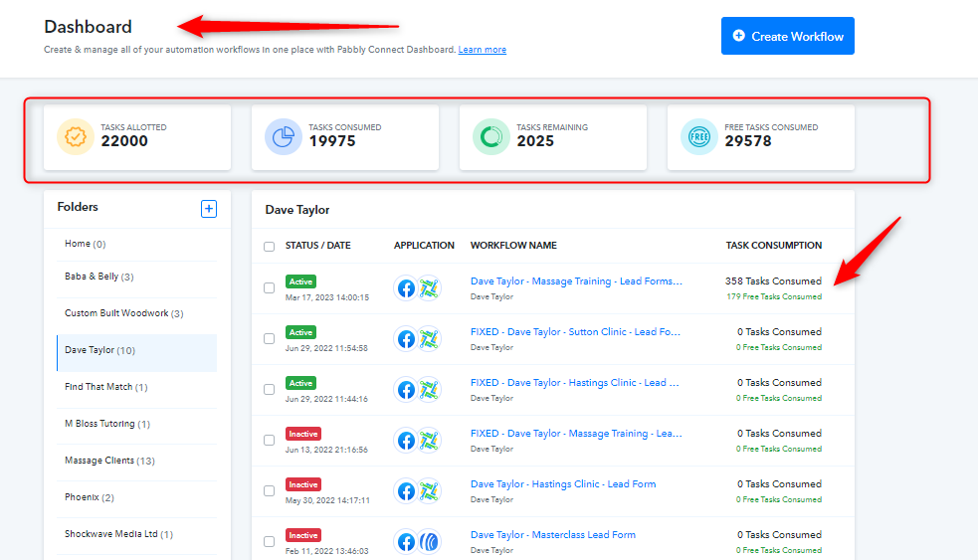Click Facebook icon in FIXED Massage Training row
The image size is (978, 560).
[406, 441]
